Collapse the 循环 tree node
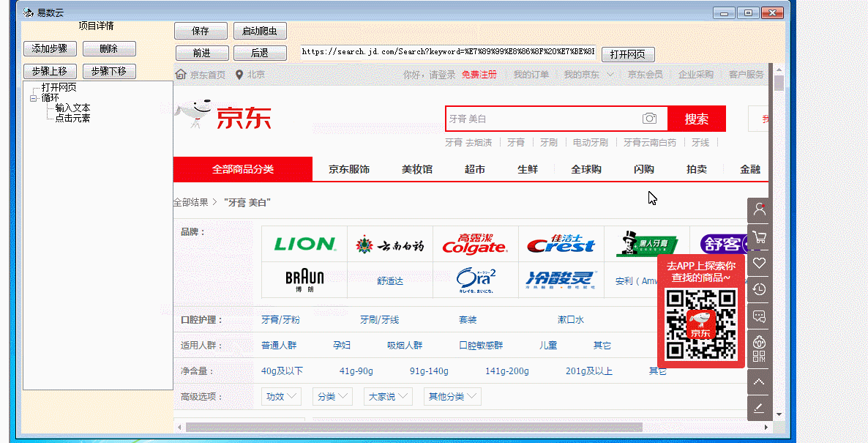Viewport: 868px width, 443px height. point(34,98)
